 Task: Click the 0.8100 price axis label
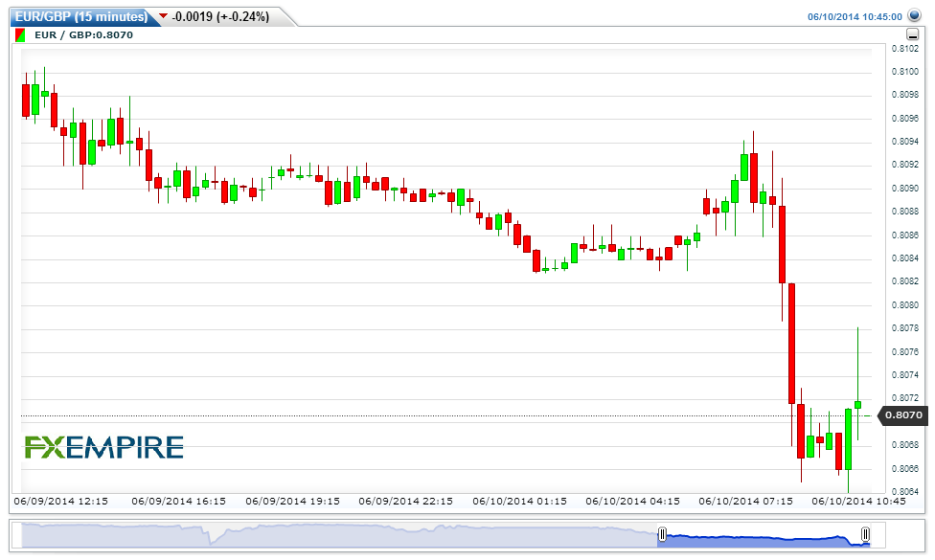tap(904, 72)
